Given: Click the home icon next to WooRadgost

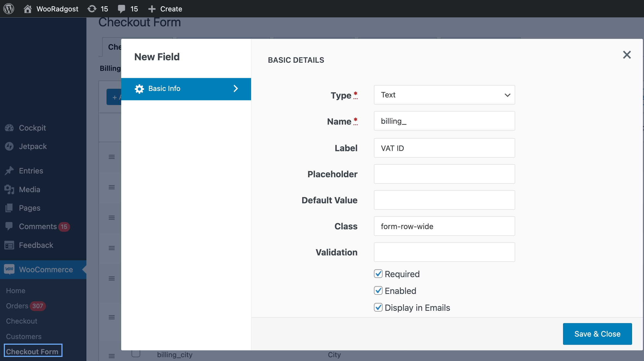Looking at the screenshot, I should (x=27, y=9).
